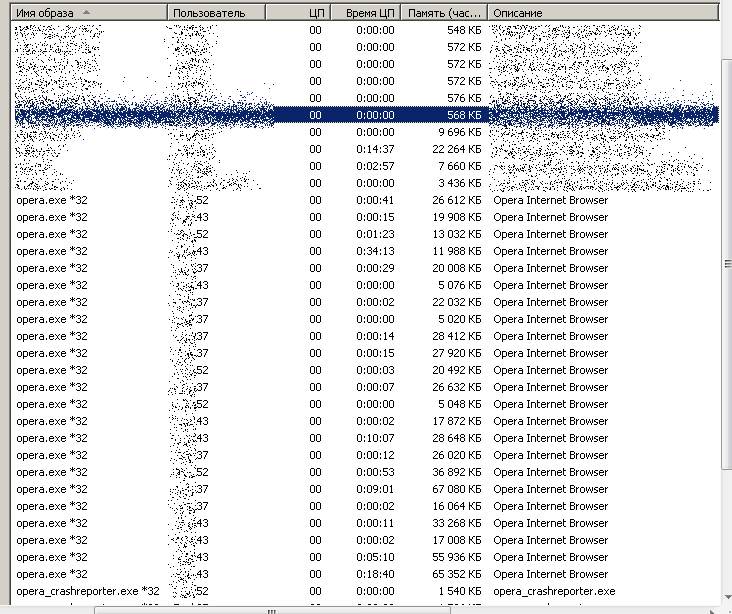732x614 pixels.
Task: Select the 5 048 КБ memory cell
Action: click(460, 404)
